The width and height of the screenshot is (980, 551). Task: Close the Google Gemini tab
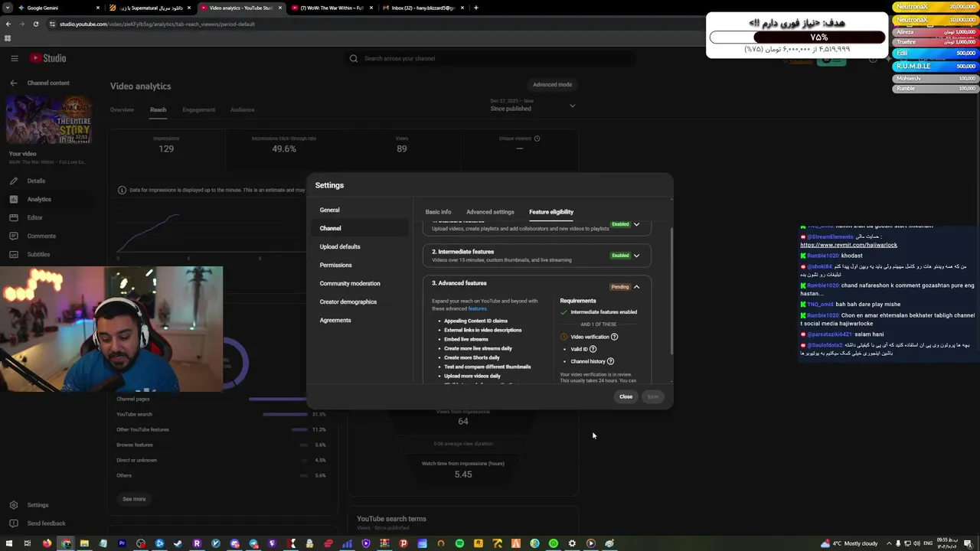pyautogui.click(x=98, y=8)
